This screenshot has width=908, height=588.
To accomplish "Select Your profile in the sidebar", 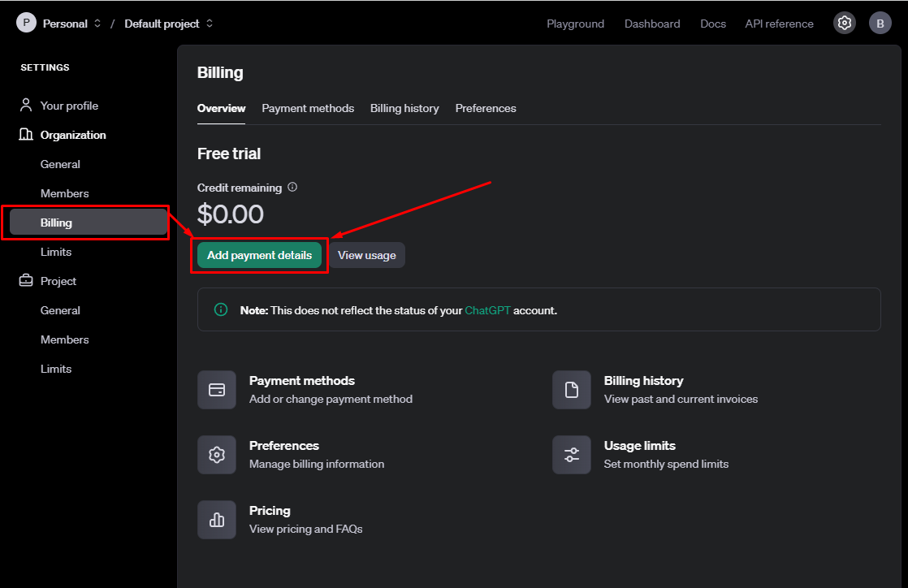I will (69, 106).
